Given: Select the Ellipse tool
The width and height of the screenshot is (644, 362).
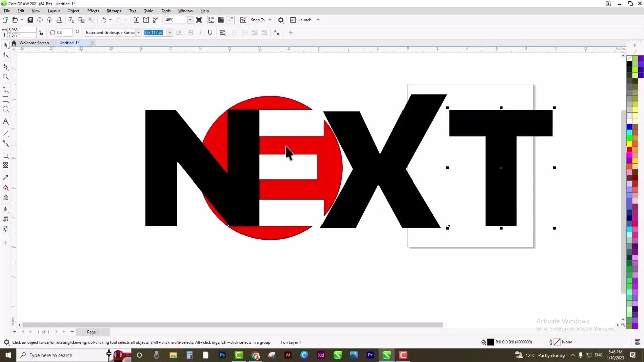Looking at the screenshot, I should click(6, 109).
